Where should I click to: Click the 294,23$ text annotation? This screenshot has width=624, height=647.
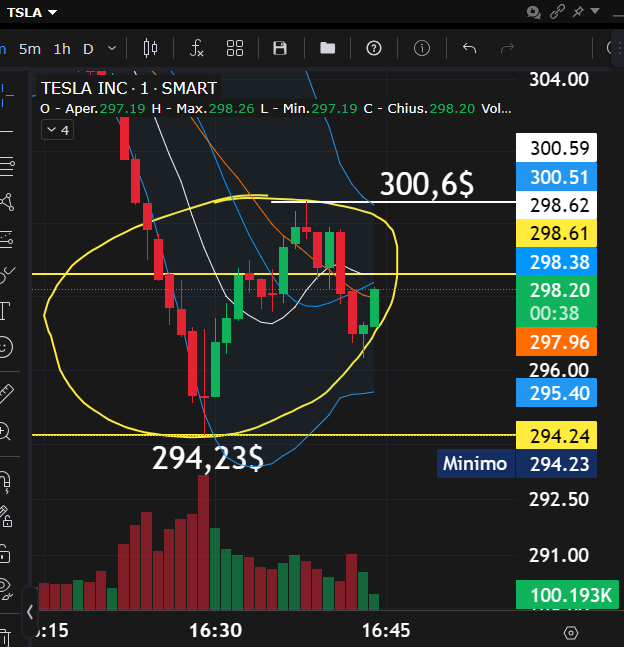208,458
